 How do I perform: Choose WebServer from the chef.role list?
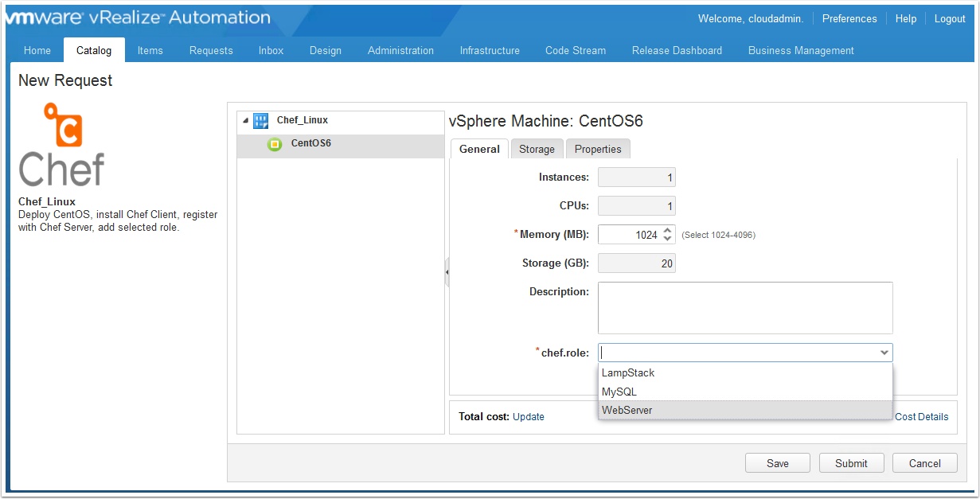[745, 411]
